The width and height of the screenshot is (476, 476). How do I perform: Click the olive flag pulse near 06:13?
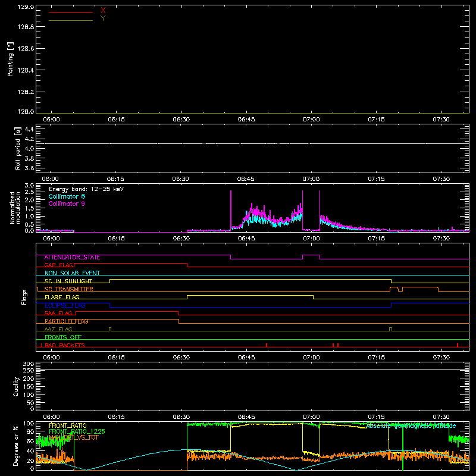(x=110, y=330)
